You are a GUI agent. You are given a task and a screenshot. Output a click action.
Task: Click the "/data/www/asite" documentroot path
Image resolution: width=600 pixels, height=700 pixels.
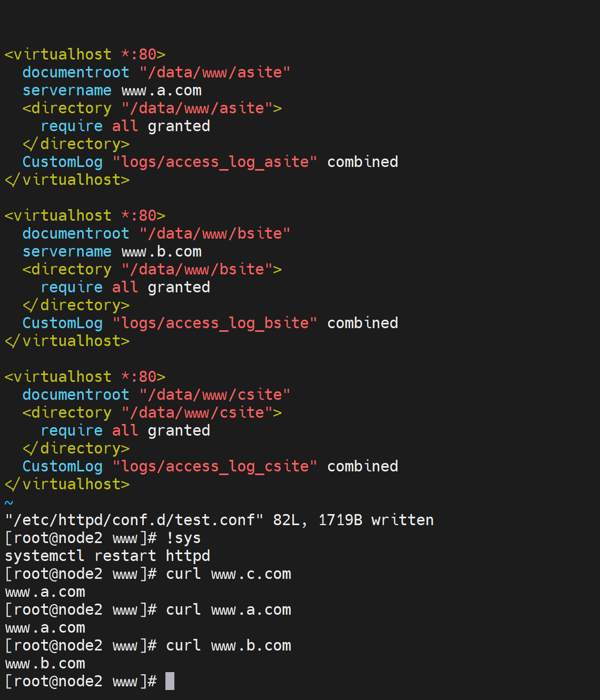[x=215, y=72]
